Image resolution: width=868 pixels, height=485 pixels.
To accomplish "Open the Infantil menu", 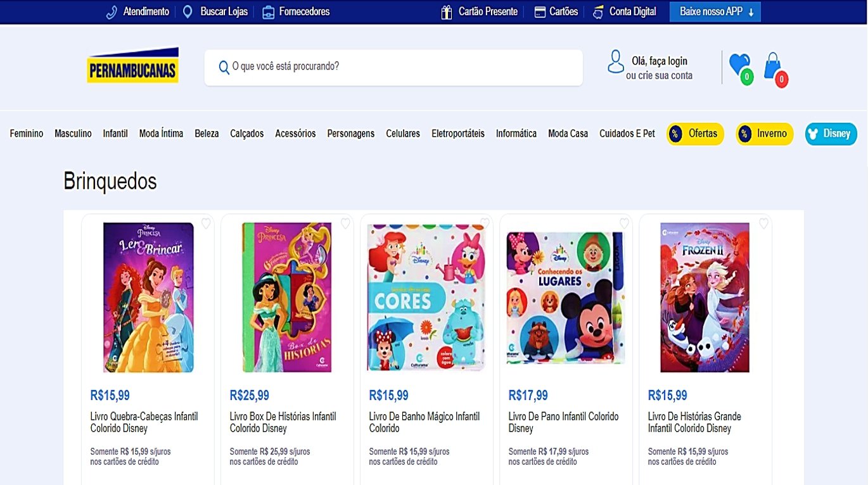I will pyautogui.click(x=115, y=134).
